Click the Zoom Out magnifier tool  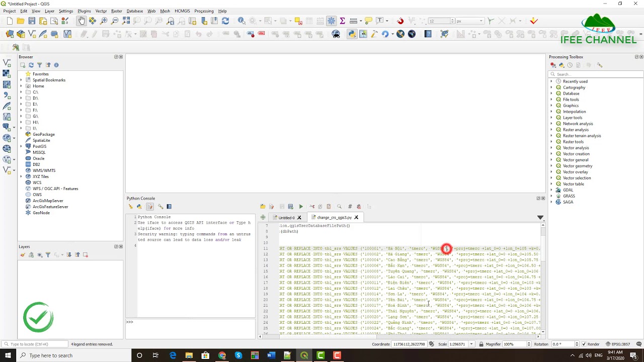(x=115, y=21)
